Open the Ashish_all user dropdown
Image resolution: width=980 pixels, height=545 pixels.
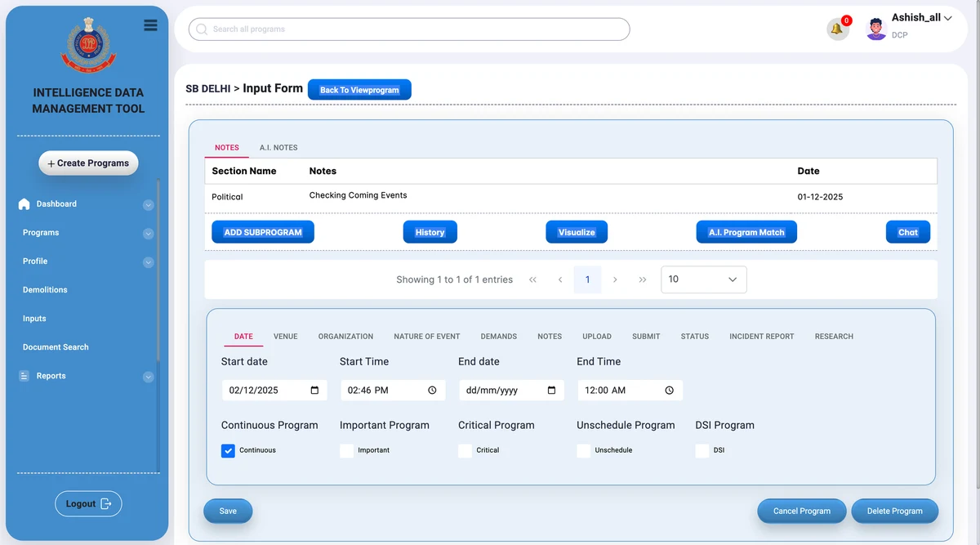coord(922,18)
